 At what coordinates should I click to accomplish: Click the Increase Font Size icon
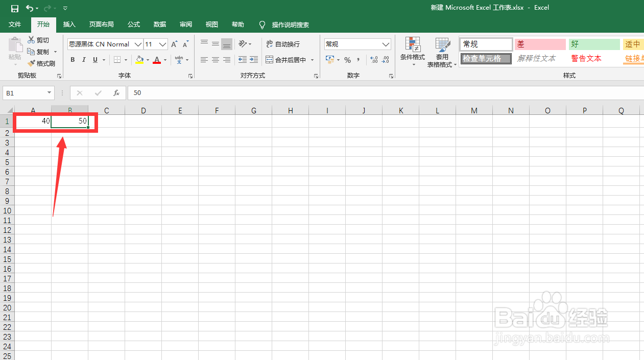[174, 44]
